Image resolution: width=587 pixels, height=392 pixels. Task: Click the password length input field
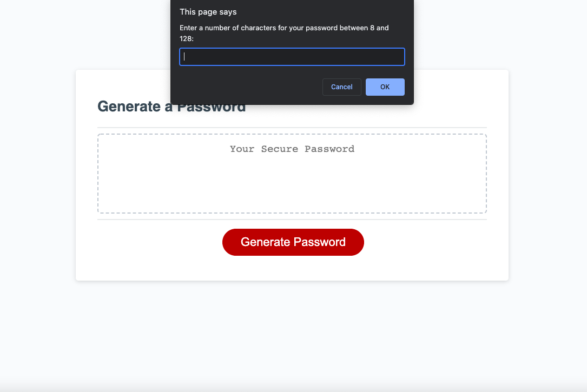coord(292,56)
